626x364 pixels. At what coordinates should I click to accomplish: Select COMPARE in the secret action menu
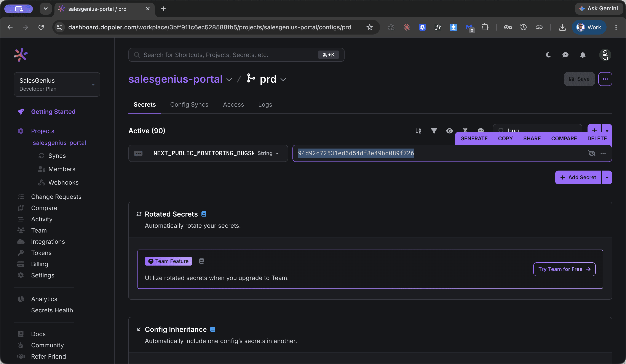click(x=564, y=138)
